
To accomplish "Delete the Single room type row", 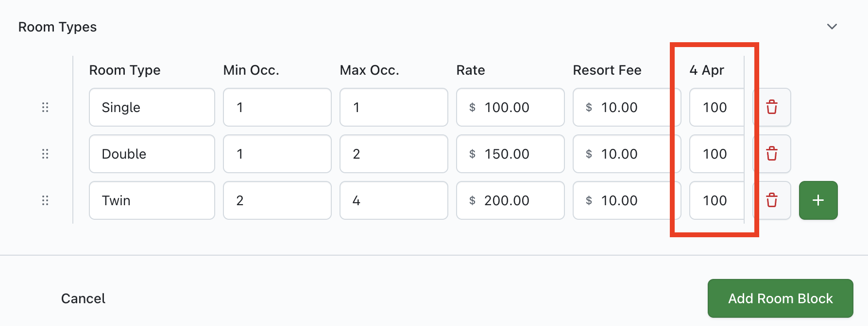I will 772,107.
